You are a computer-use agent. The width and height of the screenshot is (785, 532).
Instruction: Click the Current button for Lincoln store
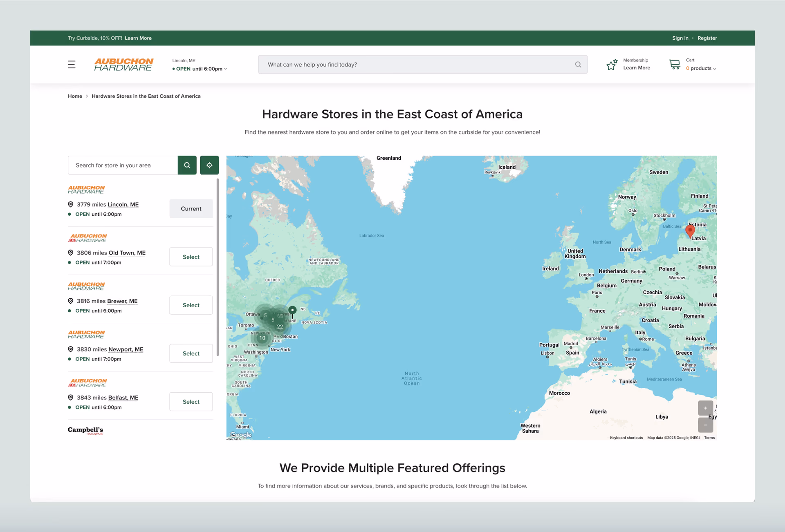[191, 208]
